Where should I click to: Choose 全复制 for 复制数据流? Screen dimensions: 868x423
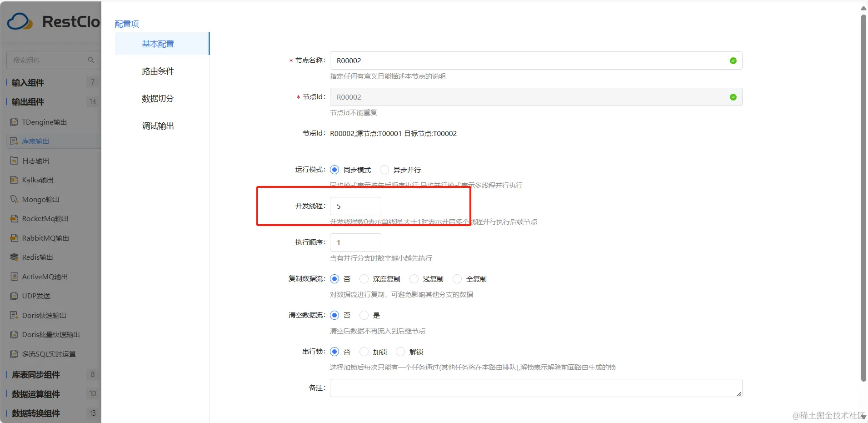tap(457, 279)
